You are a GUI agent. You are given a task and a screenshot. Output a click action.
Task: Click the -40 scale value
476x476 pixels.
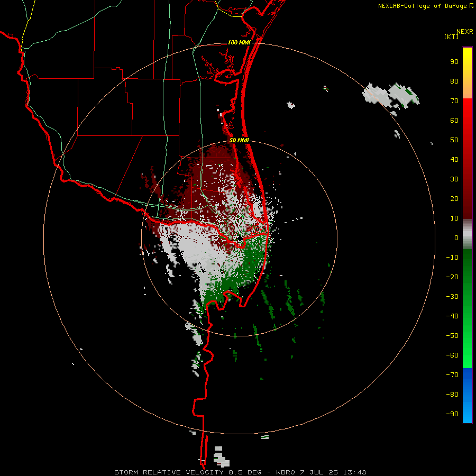pyautogui.click(x=452, y=316)
